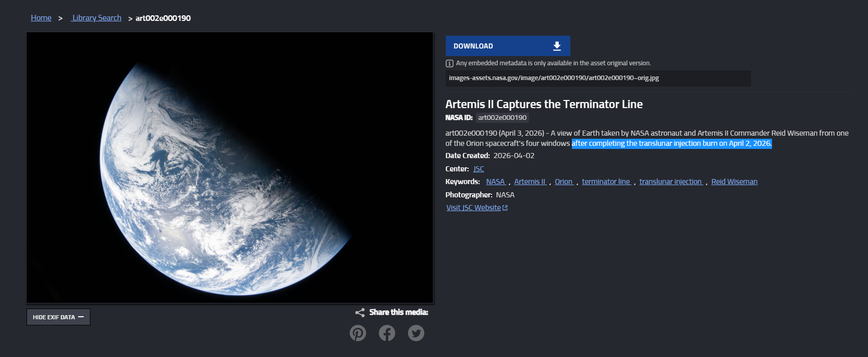Share image on Twitter

[416, 333]
